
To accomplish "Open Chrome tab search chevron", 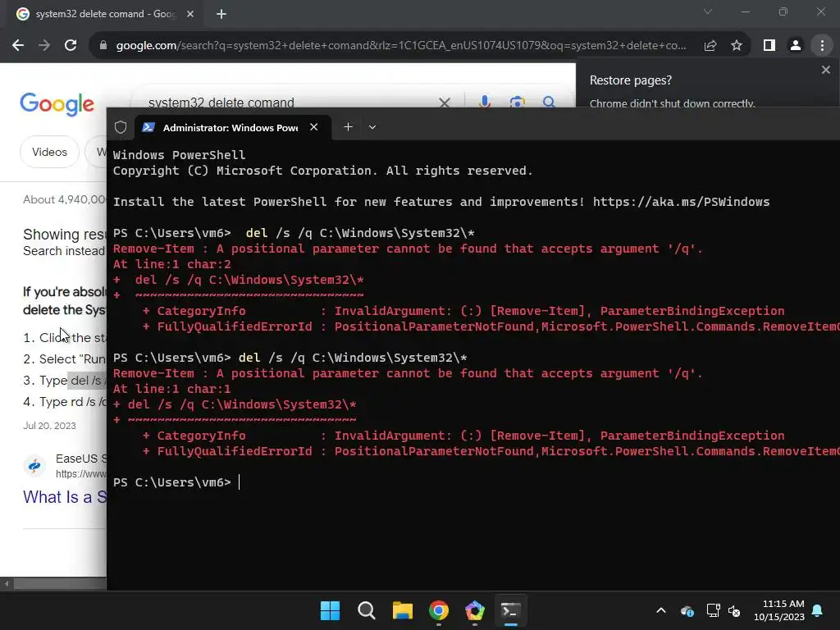I will tap(708, 11).
